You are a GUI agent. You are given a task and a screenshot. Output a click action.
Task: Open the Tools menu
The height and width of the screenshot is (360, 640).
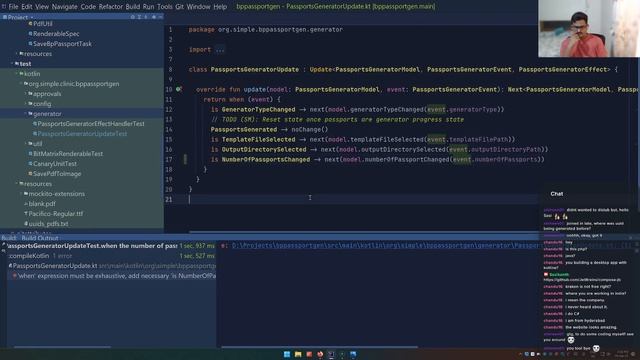point(164,7)
